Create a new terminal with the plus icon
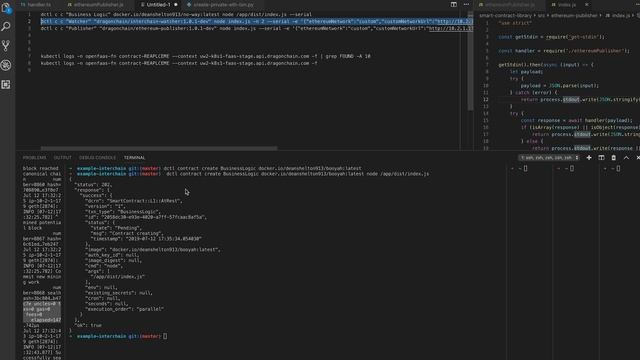 pos(589,158)
